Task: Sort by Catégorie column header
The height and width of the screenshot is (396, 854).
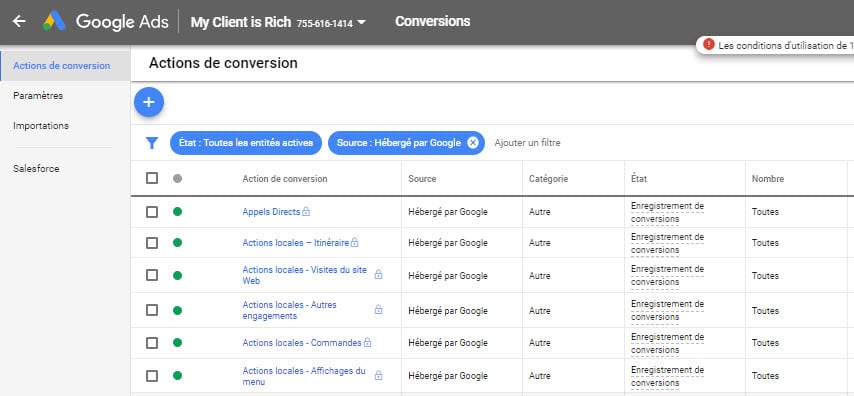Action: pos(548,179)
